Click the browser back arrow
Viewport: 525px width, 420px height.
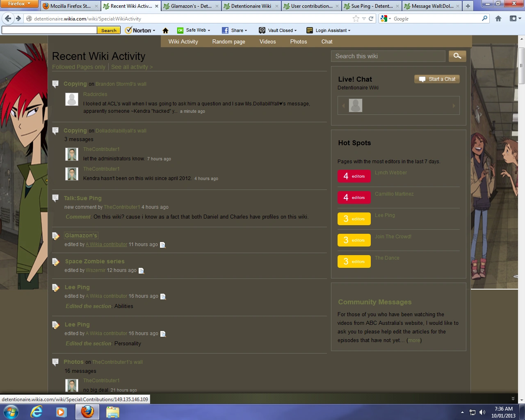point(8,18)
